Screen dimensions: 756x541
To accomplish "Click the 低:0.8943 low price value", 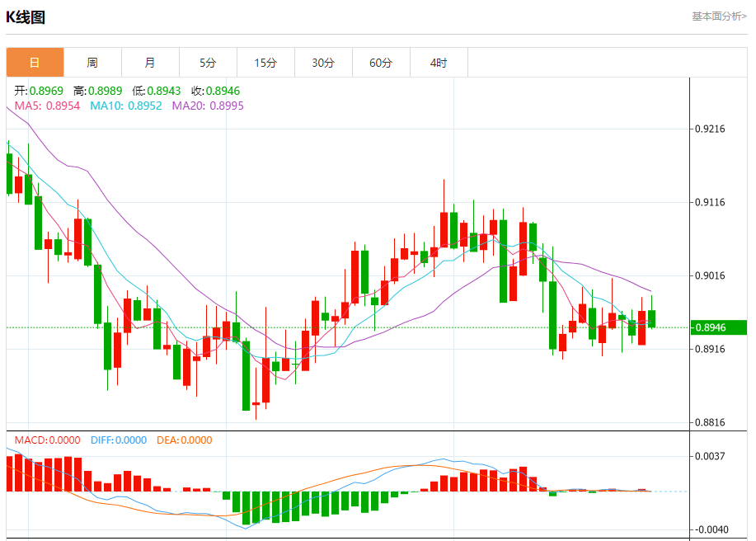I will [157, 91].
